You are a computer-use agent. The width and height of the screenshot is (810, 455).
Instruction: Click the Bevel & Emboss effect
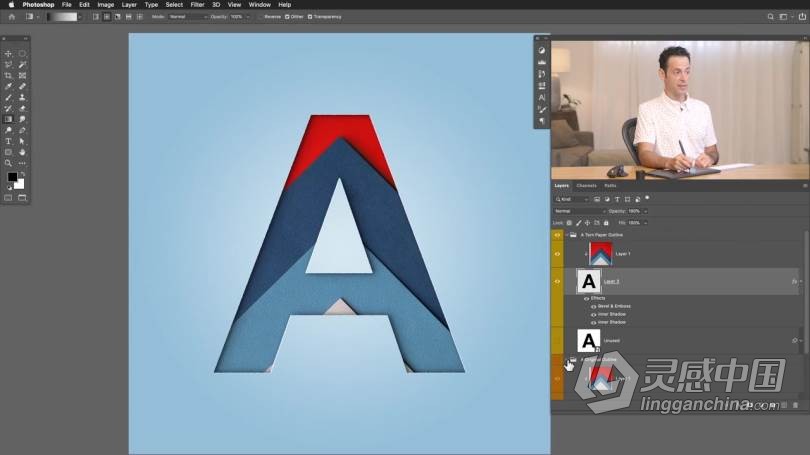point(613,306)
